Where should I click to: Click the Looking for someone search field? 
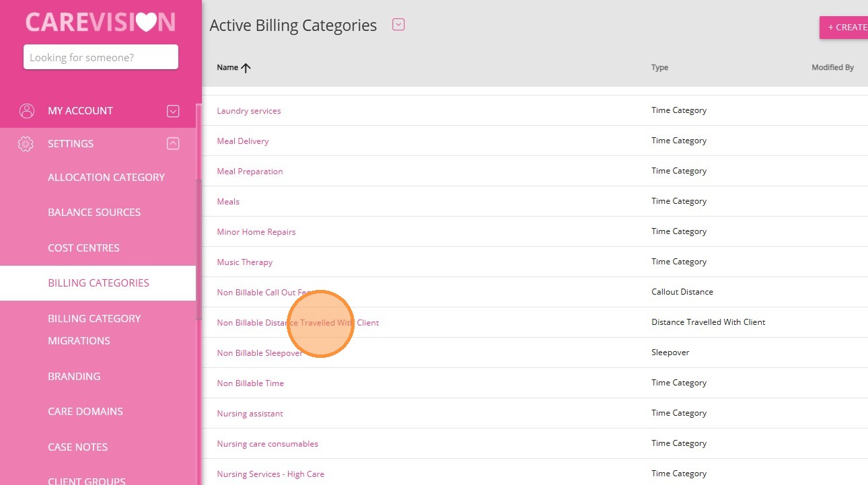tap(101, 57)
